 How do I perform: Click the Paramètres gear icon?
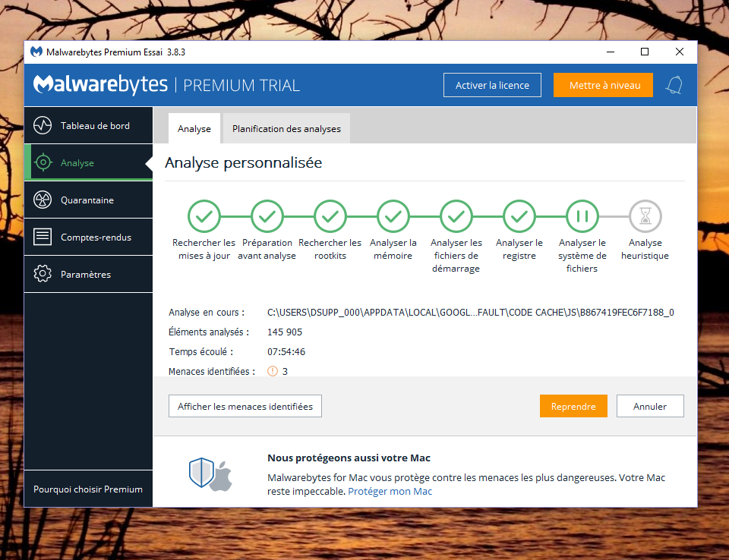pyautogui.click(x=43, y=274)
